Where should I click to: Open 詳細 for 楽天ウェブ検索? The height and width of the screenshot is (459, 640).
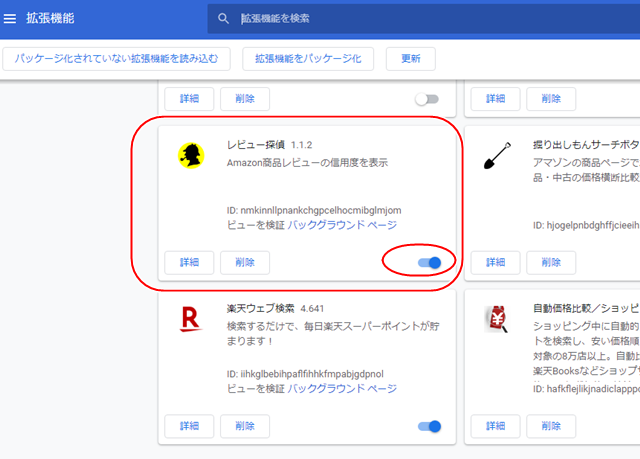(x=189, y=426)
